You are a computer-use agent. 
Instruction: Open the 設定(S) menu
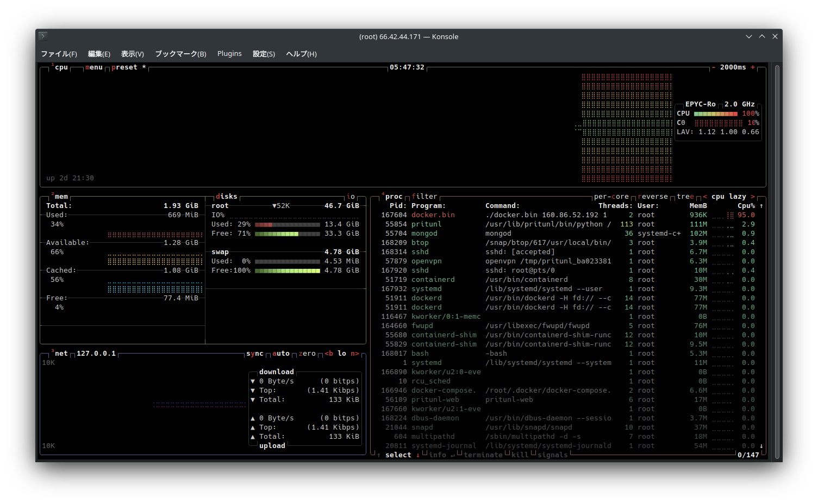(264, 54)
